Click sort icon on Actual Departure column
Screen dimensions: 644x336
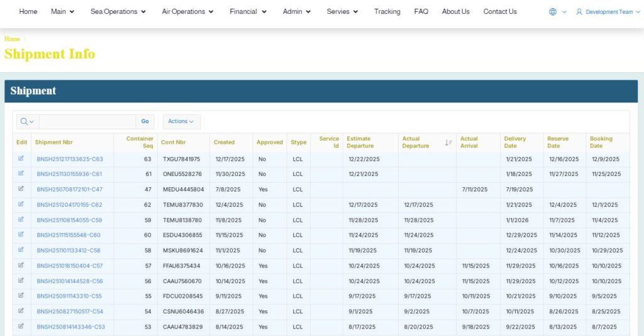448,143
